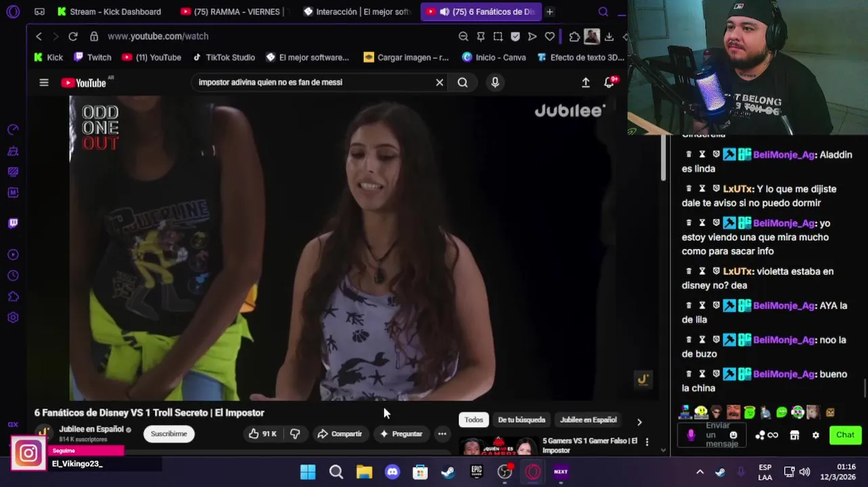Reload the YouTube page
The height and width of the screenshot is (487, 868).
[x=73, y=37]
